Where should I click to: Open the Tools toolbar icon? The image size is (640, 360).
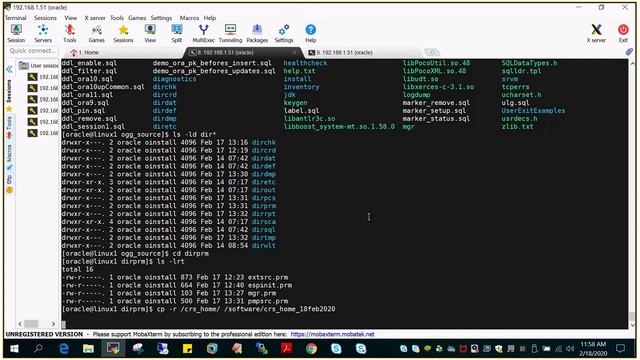point(69,33)
